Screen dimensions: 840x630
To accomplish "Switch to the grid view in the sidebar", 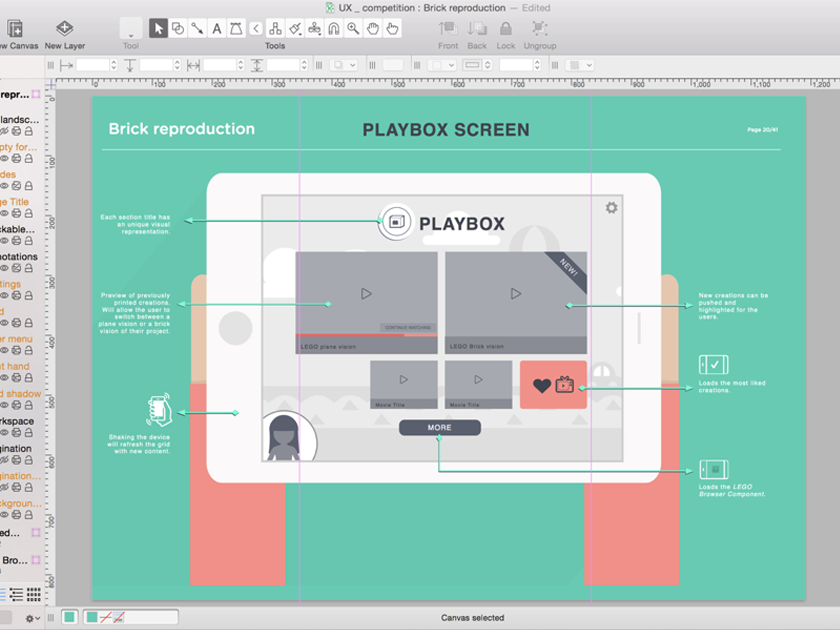I will pos(34,594).
